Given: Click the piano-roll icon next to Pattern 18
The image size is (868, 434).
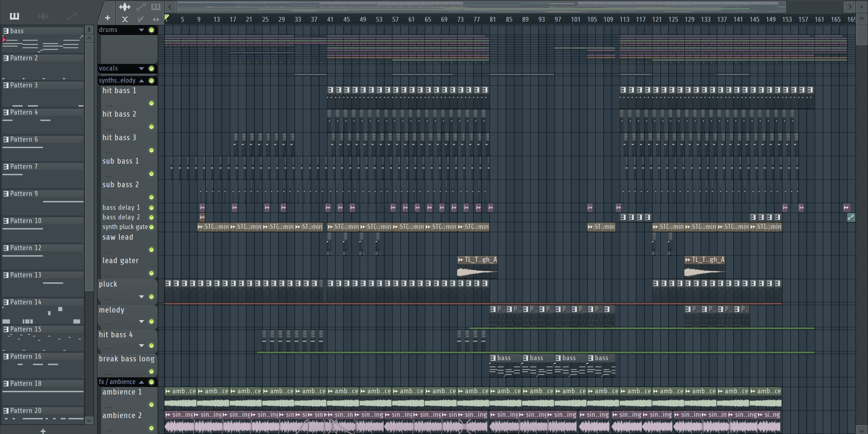Looking at the screenshot, I should tap(6, 383).
